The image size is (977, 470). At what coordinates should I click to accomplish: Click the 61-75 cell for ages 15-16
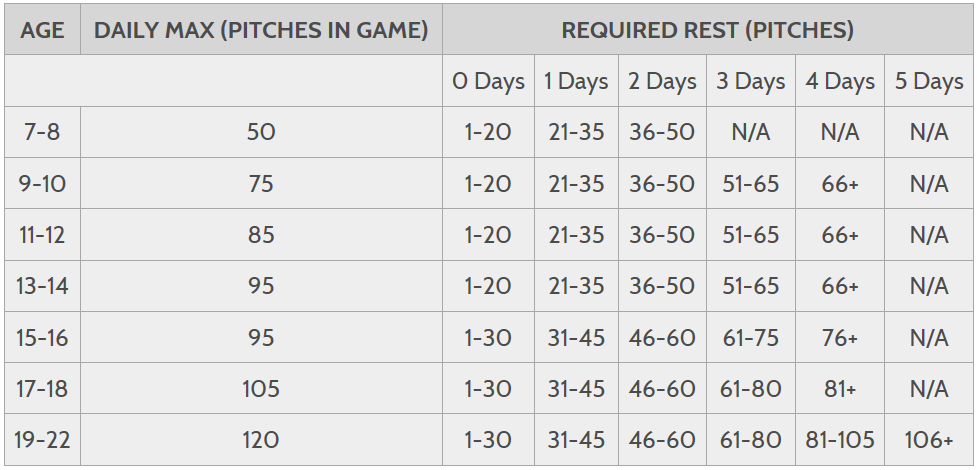pyautogui.click(x=751, y=337)
